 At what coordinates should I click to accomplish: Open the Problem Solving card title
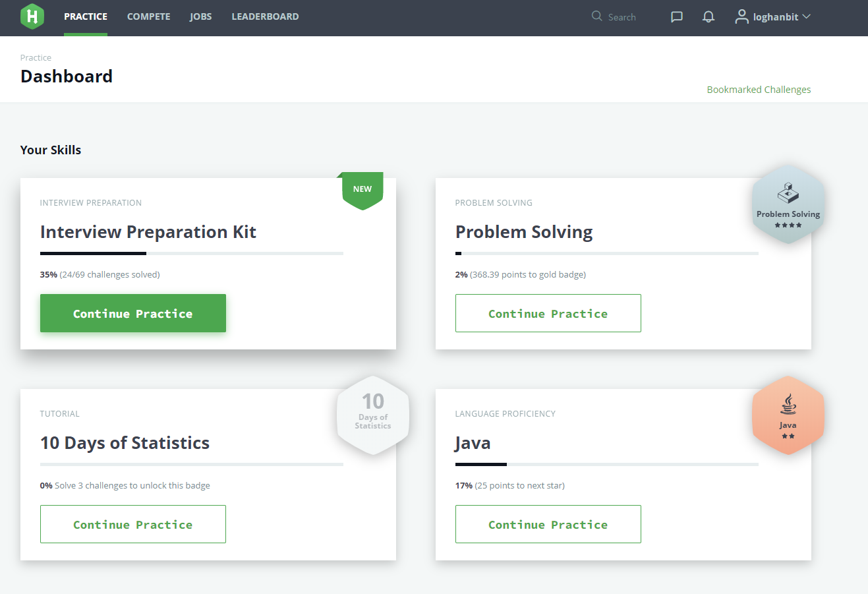coord(524,232)
